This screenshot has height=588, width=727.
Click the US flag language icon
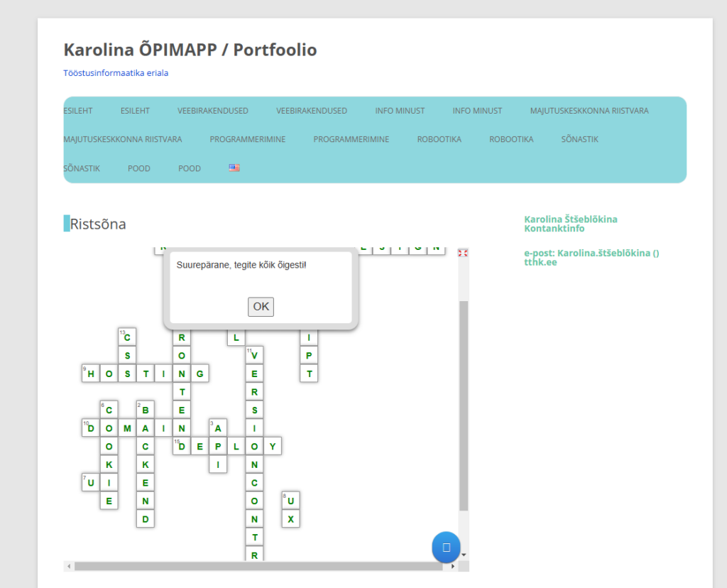[234, 168]
